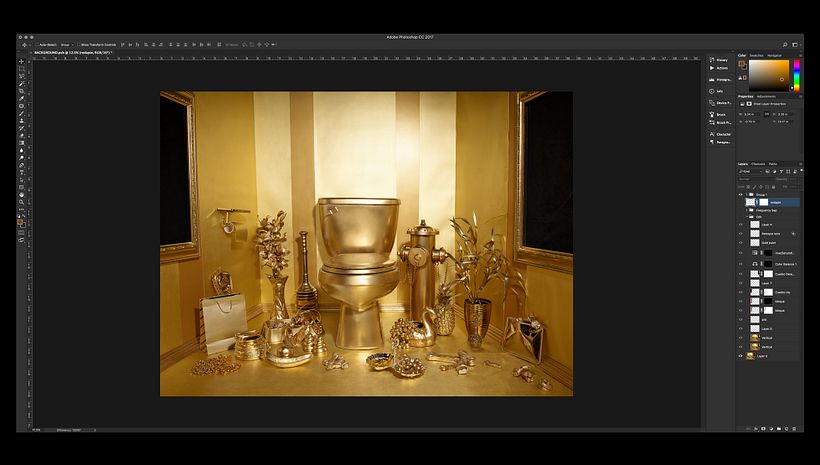Click the create new layer icon
The height and width of the screenshot is (465, 820).
(787, 428)
